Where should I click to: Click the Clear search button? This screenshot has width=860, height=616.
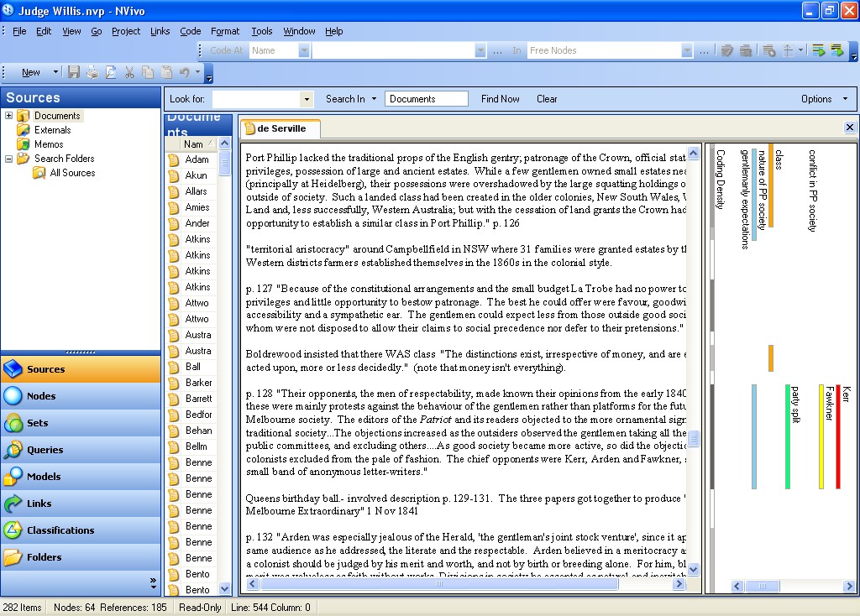[x=547, y=99]
